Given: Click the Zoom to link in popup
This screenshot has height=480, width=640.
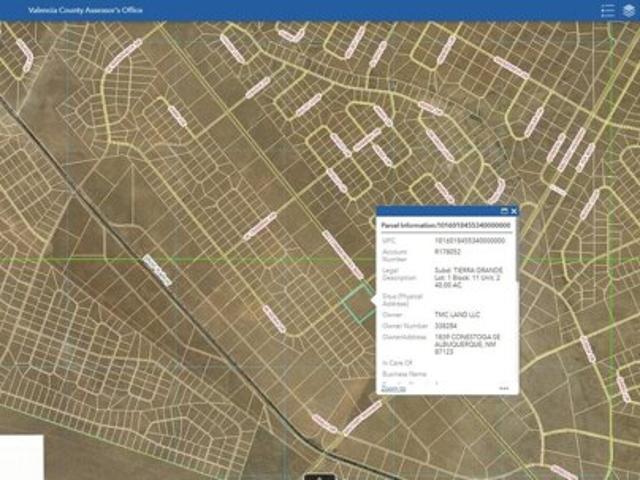Looking at the screenshot, I should pyautogui.click(x=392, y=388).
